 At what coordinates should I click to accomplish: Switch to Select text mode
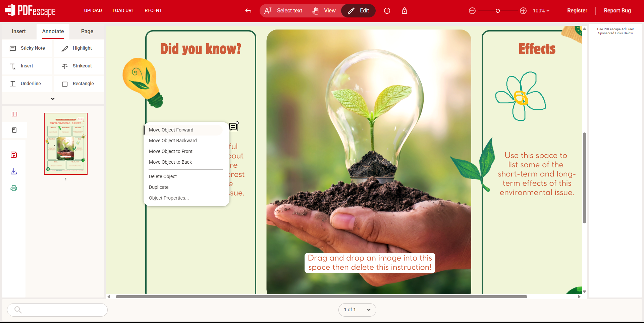283,11
